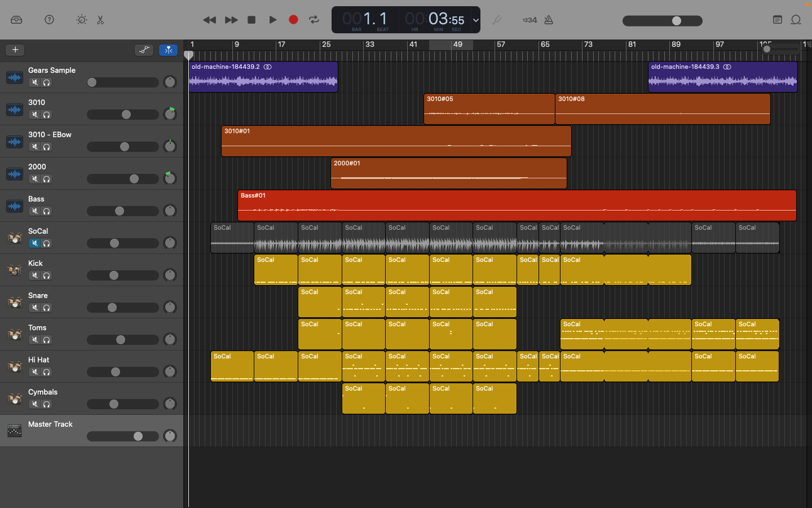Image resolution: width=812 pixels, height=508 pixels.
Task: Enable the 1234 count-in
Action: pyautogui.click(x=529, y=20)
